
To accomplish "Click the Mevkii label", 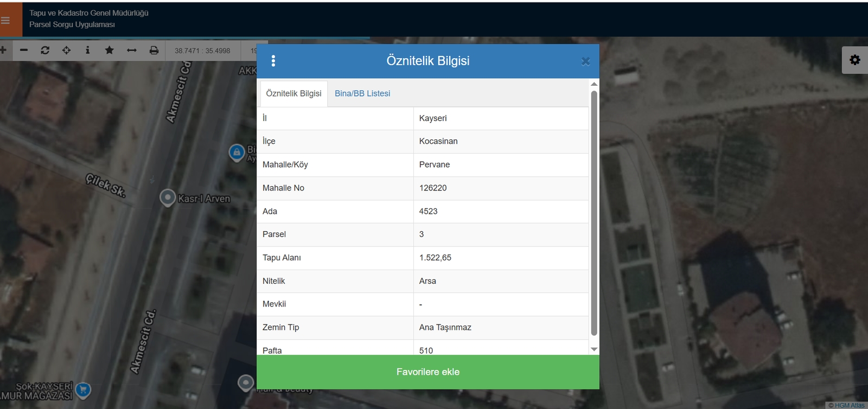I will click(274, 304).
